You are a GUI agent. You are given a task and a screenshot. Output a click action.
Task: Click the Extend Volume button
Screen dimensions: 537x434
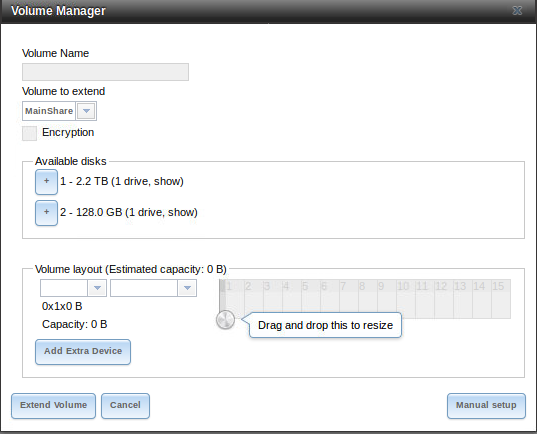pyautogui.click(x=53, y=406)
